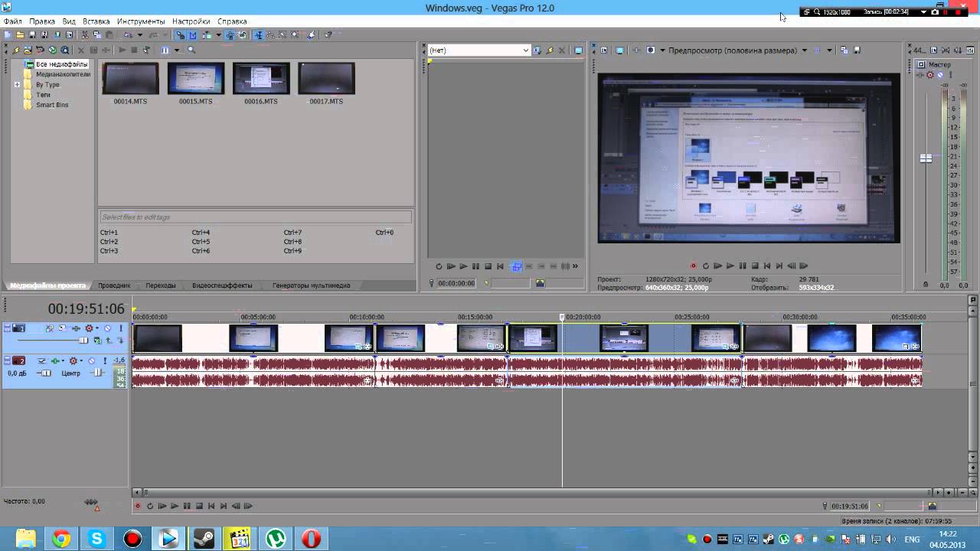Mute video track 1

coord(107,328)
